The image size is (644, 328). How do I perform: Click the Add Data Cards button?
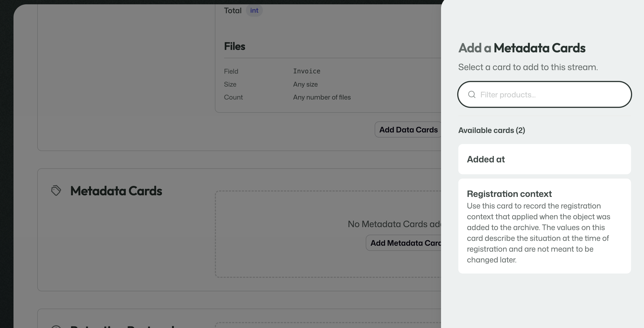(408, 130)
